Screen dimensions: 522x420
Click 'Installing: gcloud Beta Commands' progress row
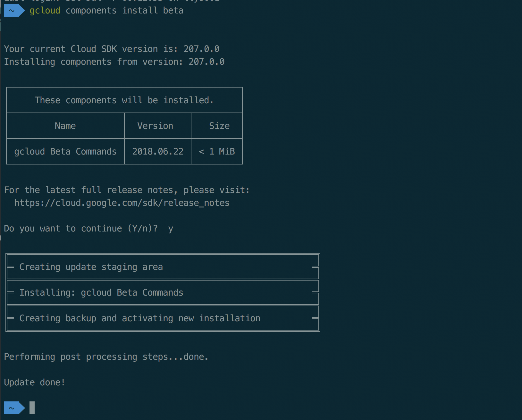[163, 292]
